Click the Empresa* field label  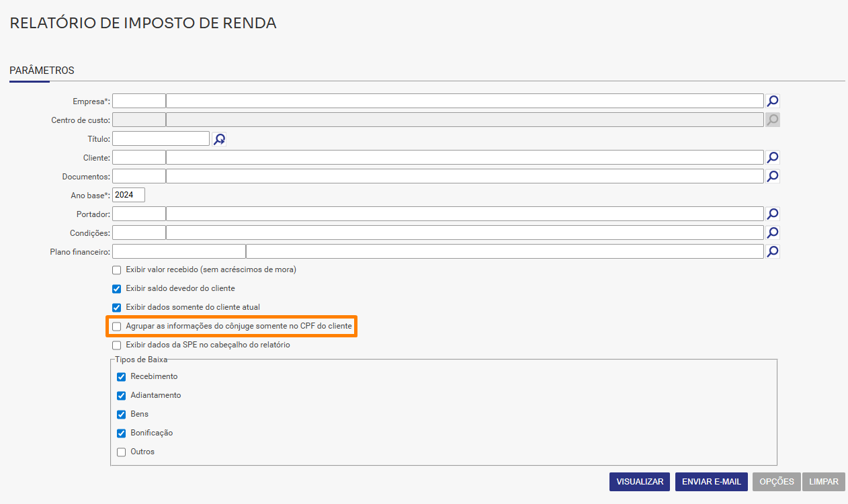click(x=91, y=101)
